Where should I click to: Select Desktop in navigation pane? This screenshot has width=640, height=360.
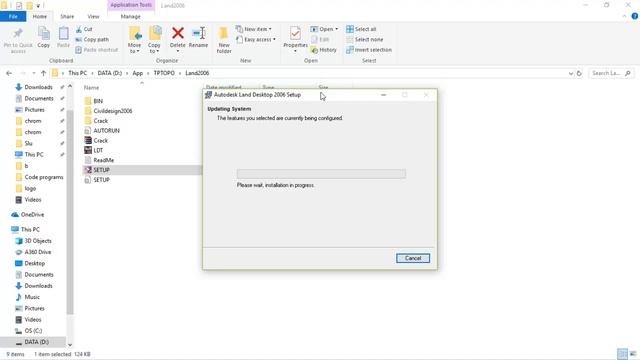click(30, 263)
